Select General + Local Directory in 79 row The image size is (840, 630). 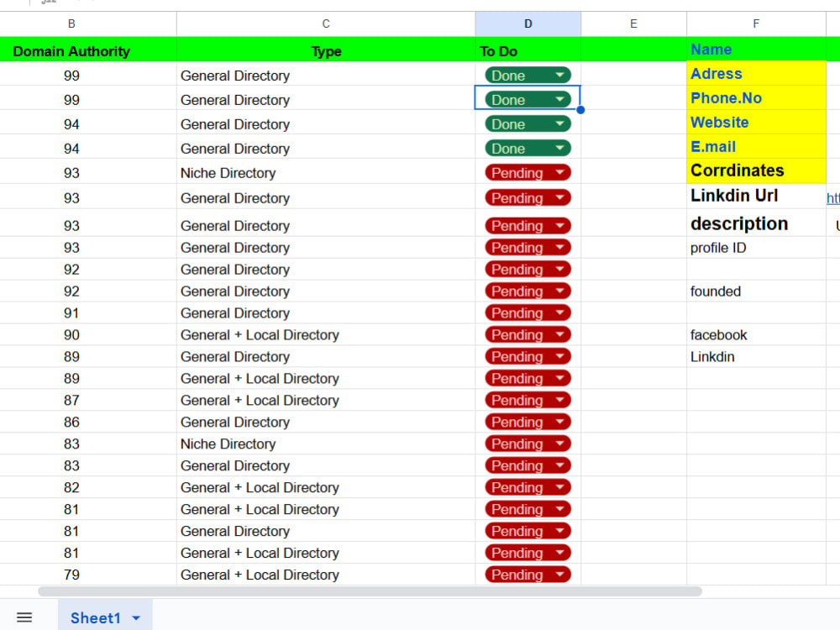(326, 575)
